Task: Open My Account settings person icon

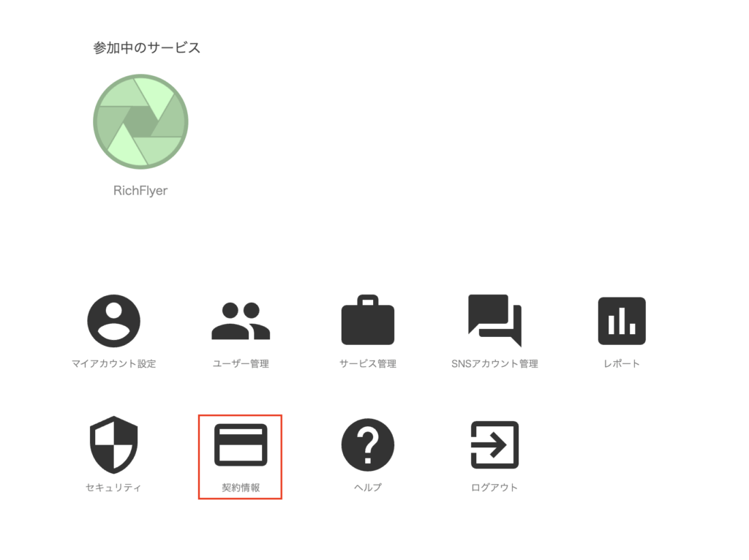Action: tap(113, 321)
